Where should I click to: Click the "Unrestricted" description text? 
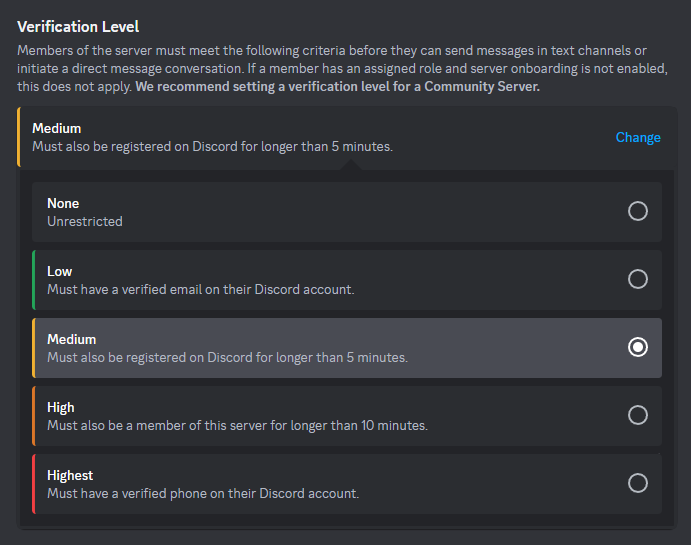pyautogui.click(x=85, y=221)
